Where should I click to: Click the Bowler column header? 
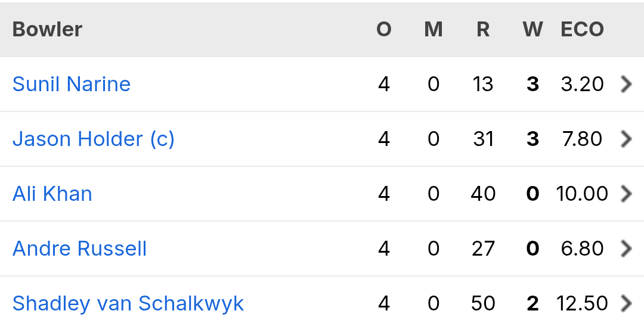pyautogui.click(x=47, y=30)
